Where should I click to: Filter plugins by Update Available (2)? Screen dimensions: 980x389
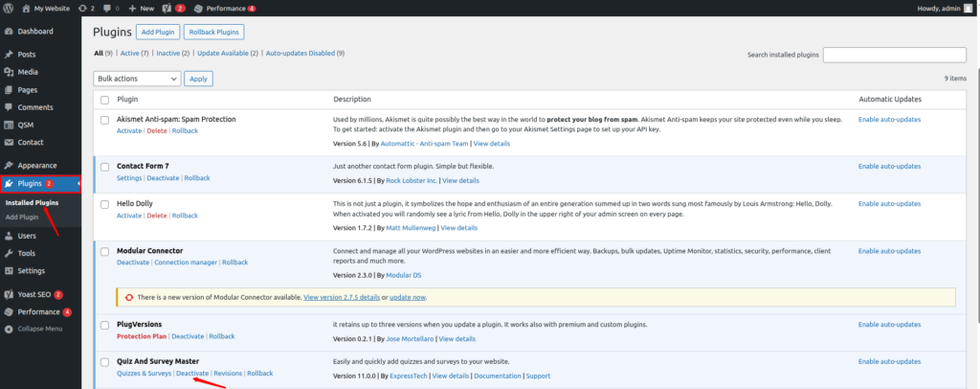tap(228, 53)
